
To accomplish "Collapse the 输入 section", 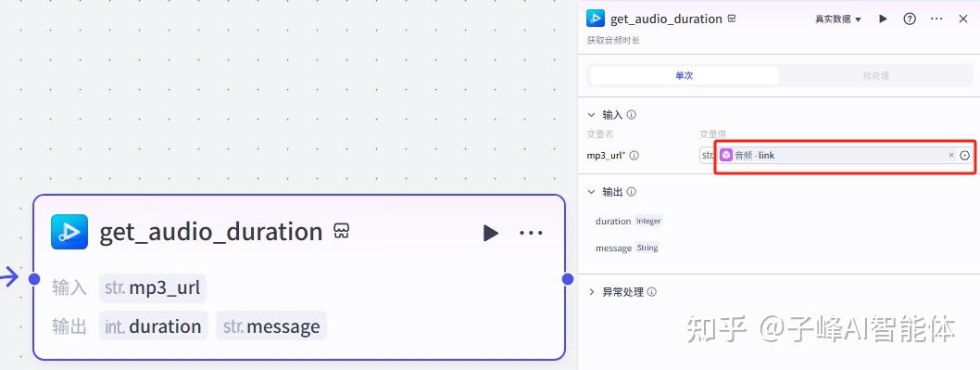I will pos(591,115).
